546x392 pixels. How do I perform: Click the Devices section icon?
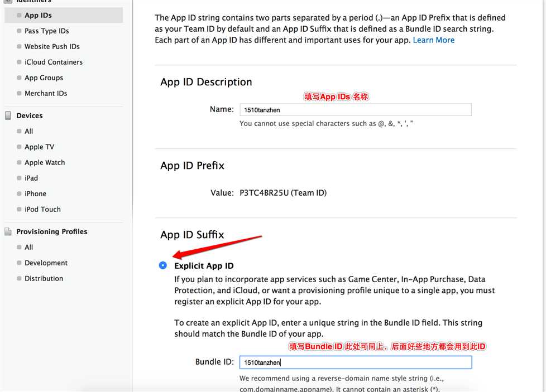(x=8, y=115)
